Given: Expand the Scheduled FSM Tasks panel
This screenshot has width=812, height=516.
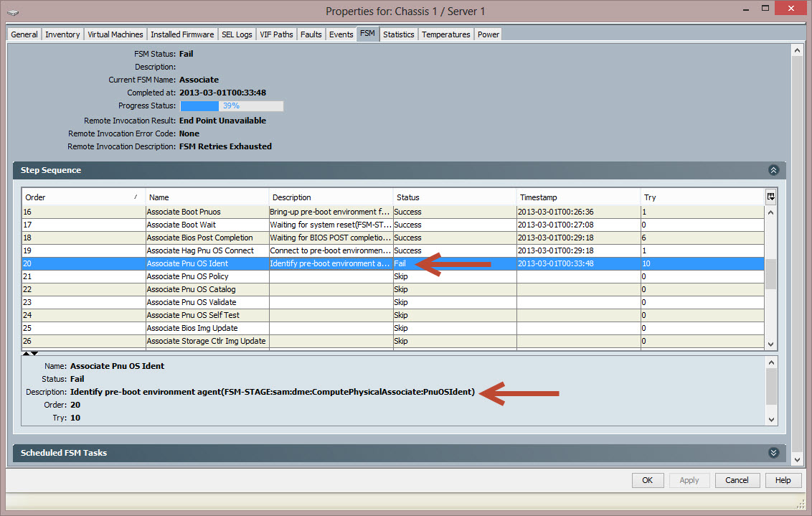Looking at the screenshot, I should [773, 453].
